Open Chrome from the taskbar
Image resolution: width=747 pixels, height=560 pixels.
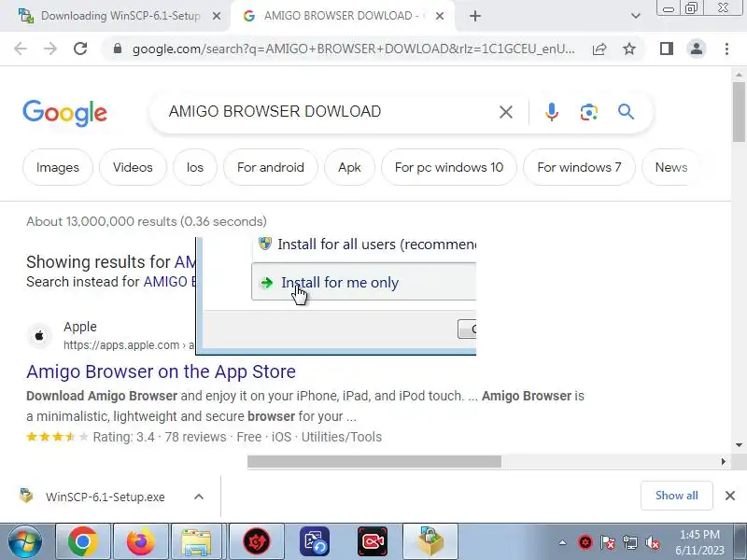[83, 541]
